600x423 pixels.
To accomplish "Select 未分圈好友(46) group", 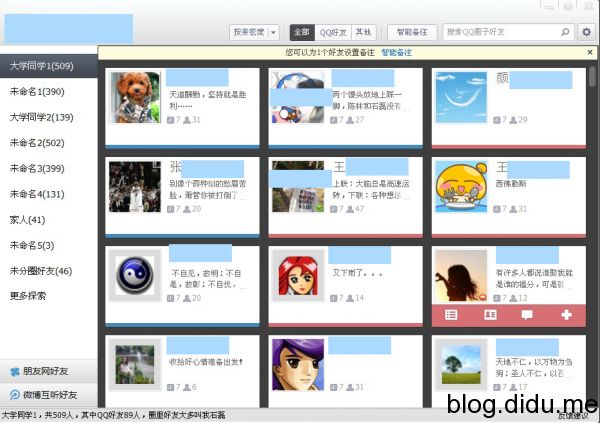I will 49,271.
